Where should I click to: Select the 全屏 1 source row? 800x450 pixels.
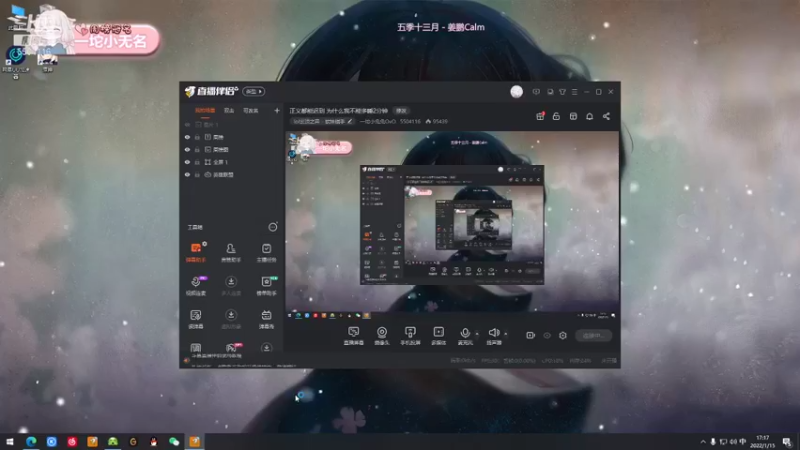[x=232, y=162]
